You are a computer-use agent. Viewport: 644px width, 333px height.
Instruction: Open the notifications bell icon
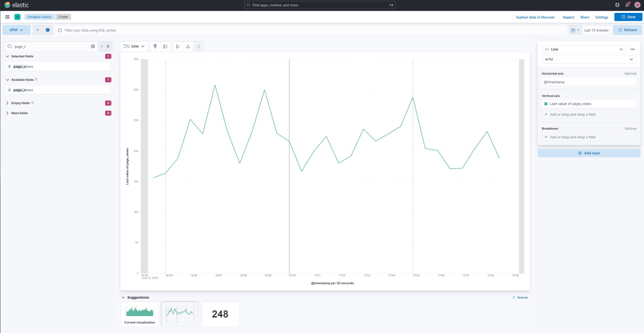coord(627,5)
